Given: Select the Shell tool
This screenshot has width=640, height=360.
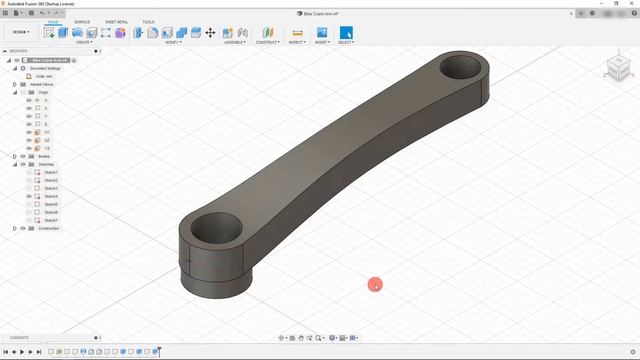Looking at the screenshot, I should [167, 33].
